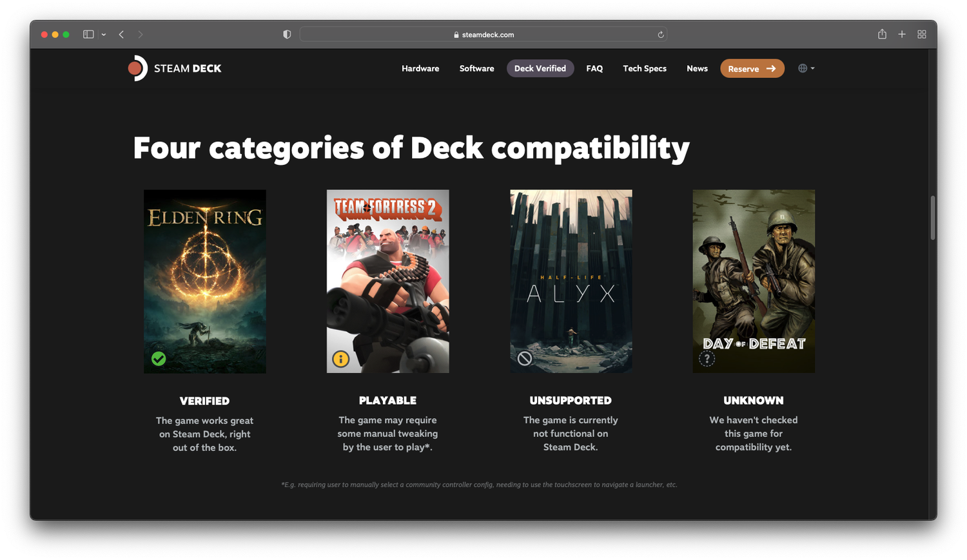Screen dimensions: 967x560
Task: Click the Share icon in the browser toolbar
Action: (x=882, y=34)
